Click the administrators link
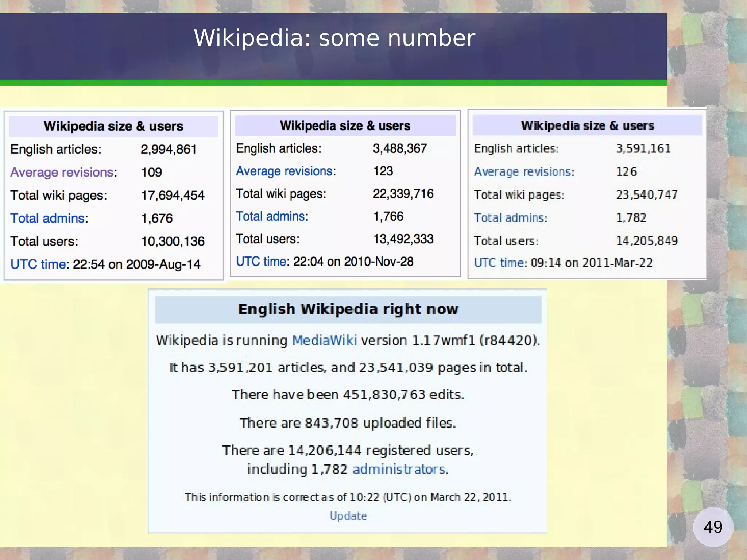Screen dimensions: 747x560 point(399,469)
